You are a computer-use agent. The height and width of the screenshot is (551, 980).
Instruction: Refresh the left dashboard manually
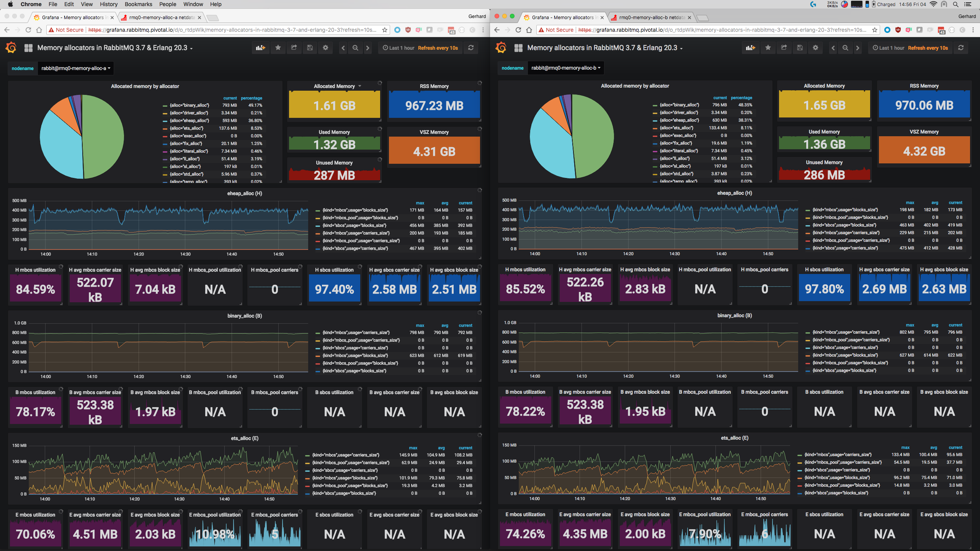pyautogui.click(x=471, y=48)
